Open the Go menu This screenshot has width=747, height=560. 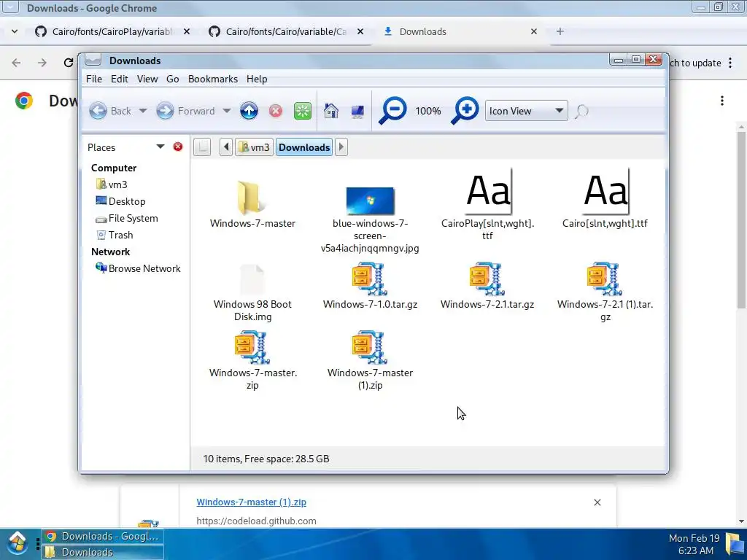coord(172,79)
